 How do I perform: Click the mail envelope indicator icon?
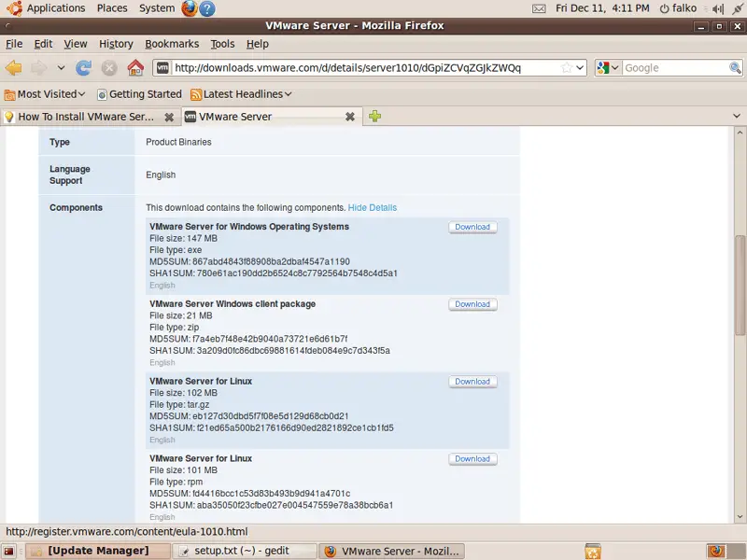point(539,8)
